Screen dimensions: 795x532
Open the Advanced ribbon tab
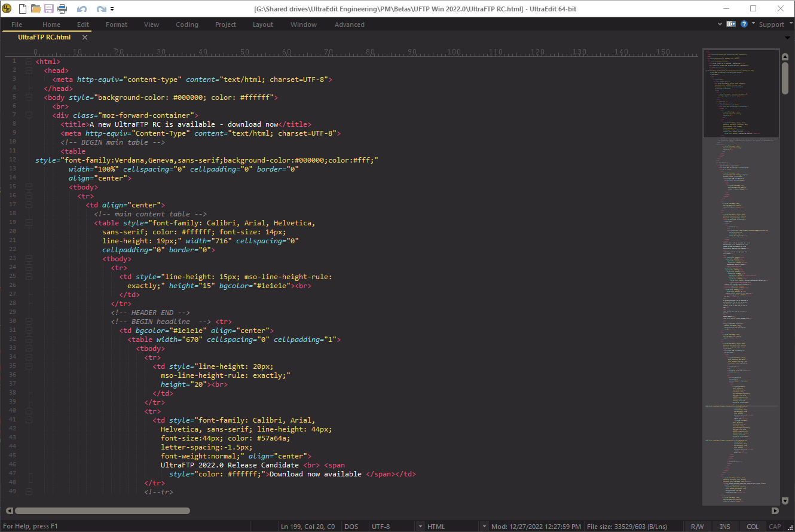350,25
